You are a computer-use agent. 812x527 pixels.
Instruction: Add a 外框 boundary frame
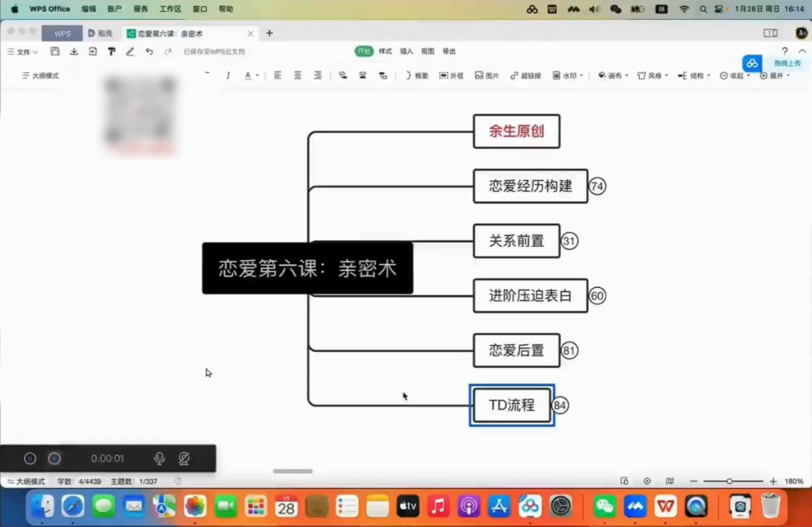451,75
